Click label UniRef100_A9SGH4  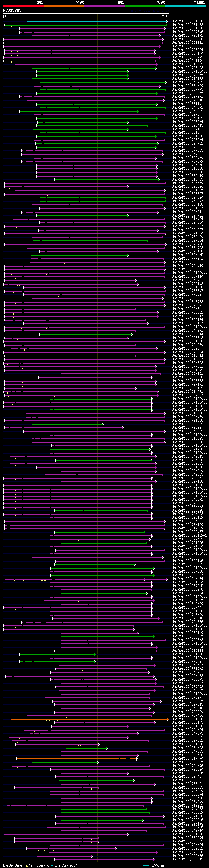(187, 122)
